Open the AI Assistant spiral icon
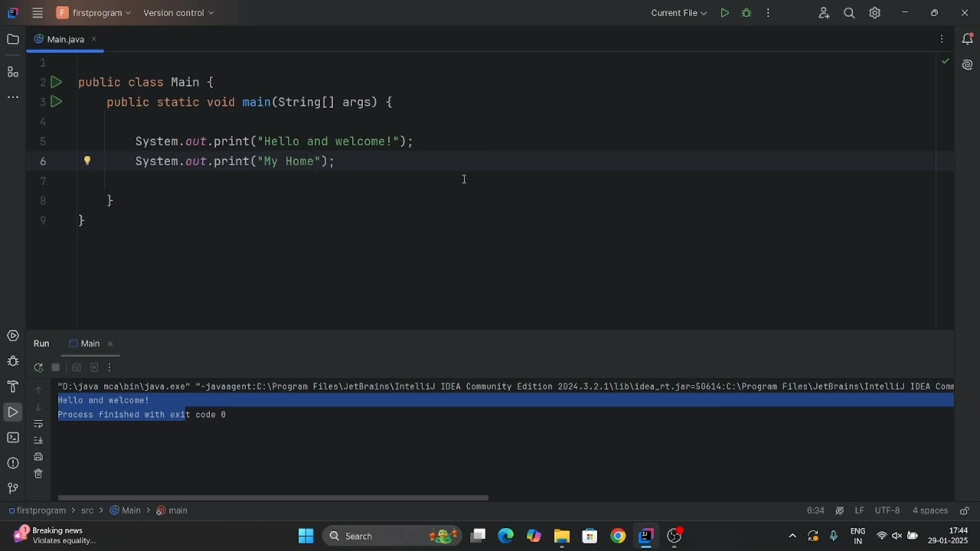The width and height of the screenshot is (980, 551). (x=968, y=65)
